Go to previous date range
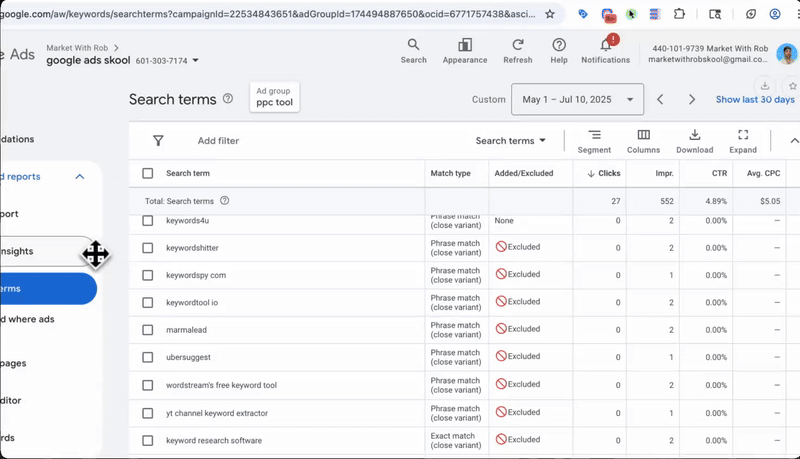Image resolution: width=800 pixels, height=459 pixels. tap(660, 99)
